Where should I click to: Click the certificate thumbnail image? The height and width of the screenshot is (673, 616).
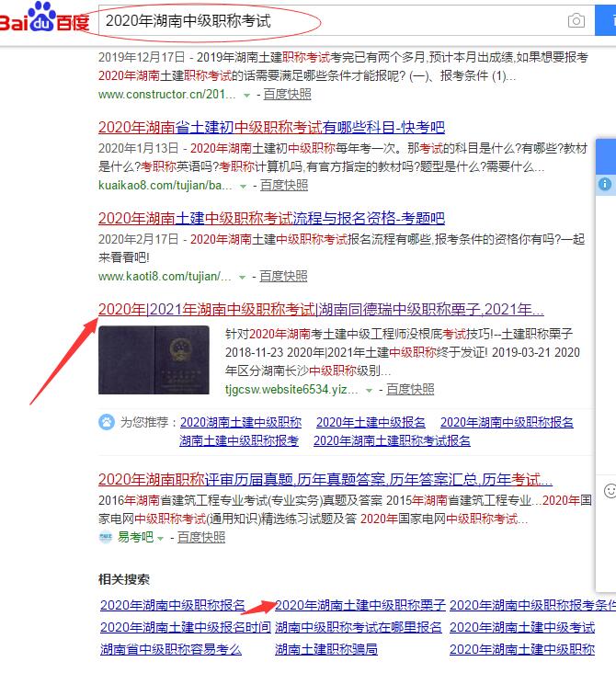pyautogui.click(x=154, y=359)
